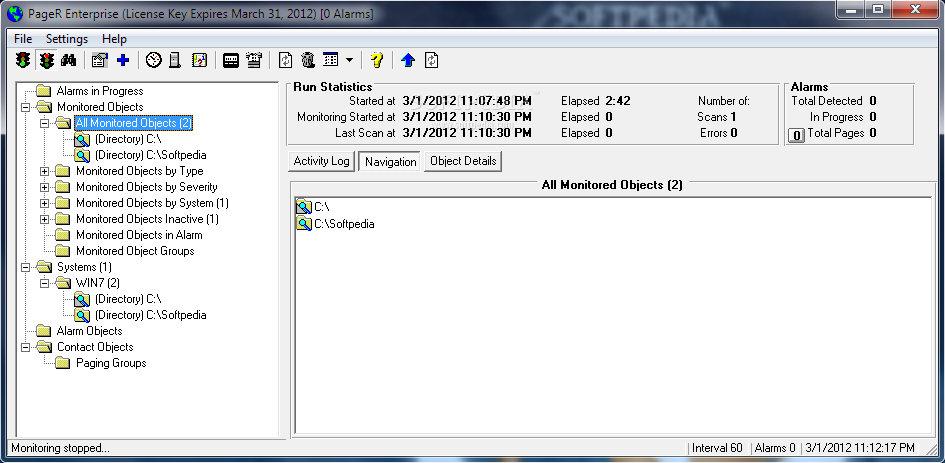Image resolution: width=945 pixels, height=463 pixels.
Task: Select Alarm Objects in tree
Action: [89, 331]
